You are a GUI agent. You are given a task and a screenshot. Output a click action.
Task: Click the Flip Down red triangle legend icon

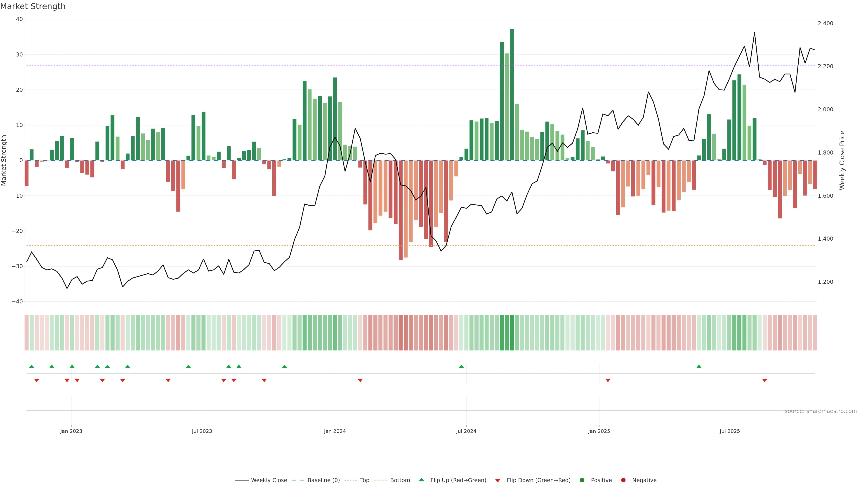498,481
